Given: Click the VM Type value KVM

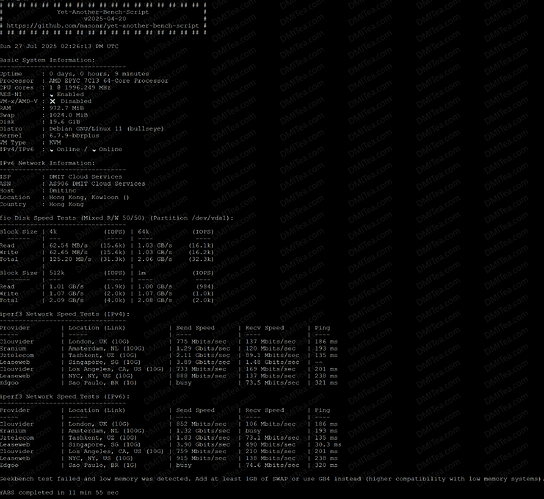Looking at the screenshot, I should tap(55, 142).
